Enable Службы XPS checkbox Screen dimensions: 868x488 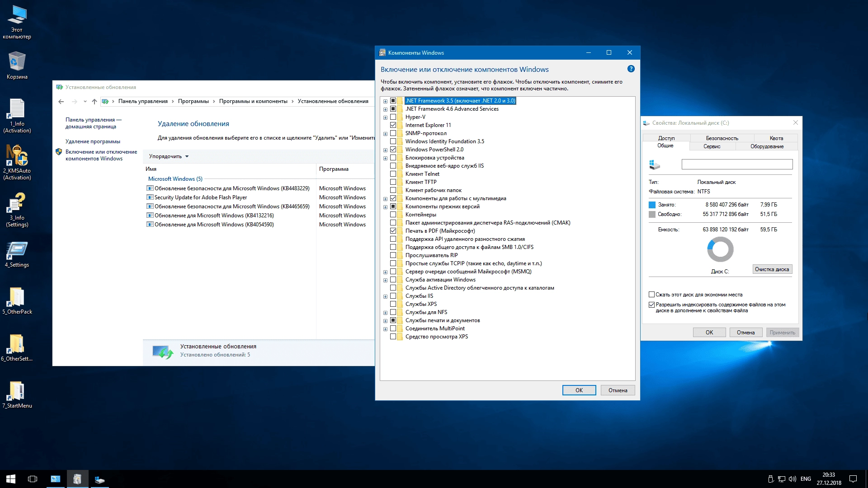393,304
